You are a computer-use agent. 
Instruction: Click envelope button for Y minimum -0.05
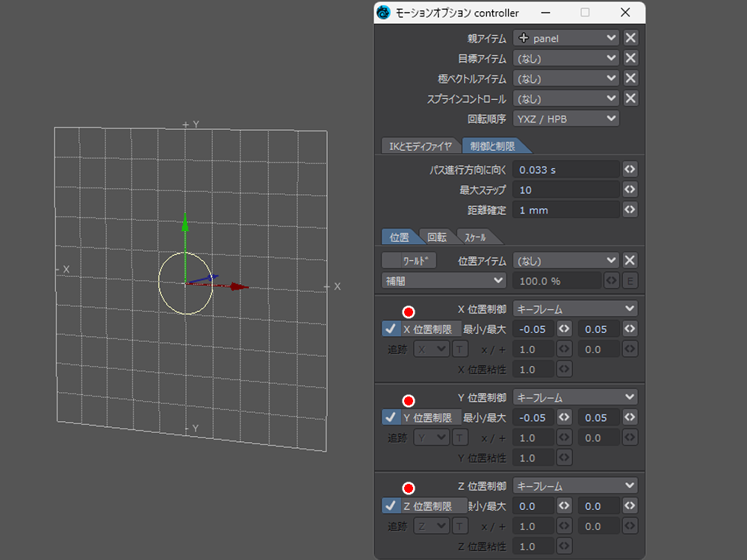click(564, 417)
